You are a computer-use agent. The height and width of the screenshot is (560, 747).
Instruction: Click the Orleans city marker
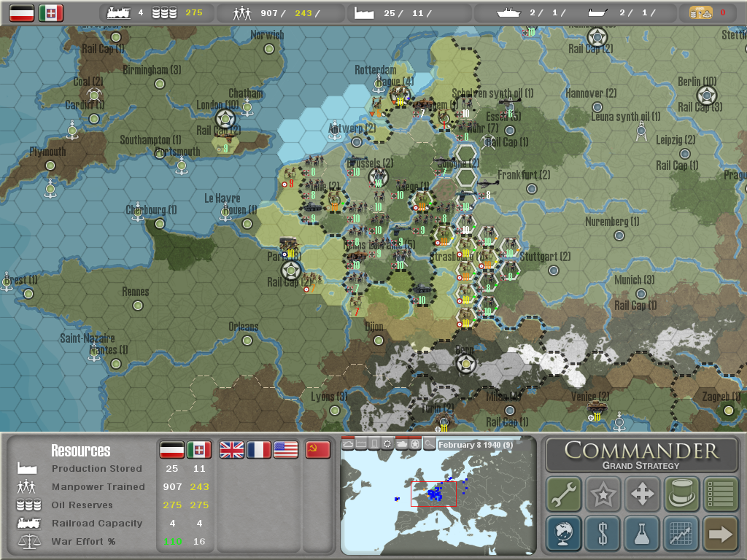tap(247, 341)
